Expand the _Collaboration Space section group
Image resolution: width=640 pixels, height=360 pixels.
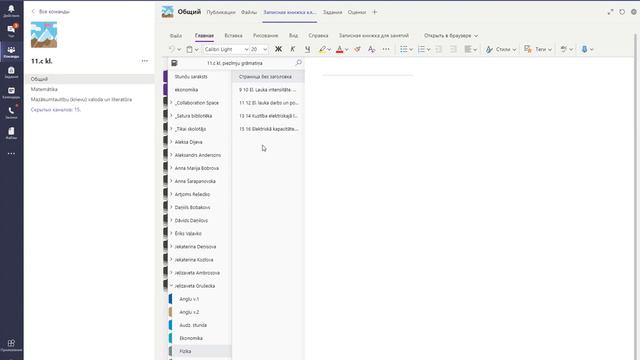(x=171, y=102)
